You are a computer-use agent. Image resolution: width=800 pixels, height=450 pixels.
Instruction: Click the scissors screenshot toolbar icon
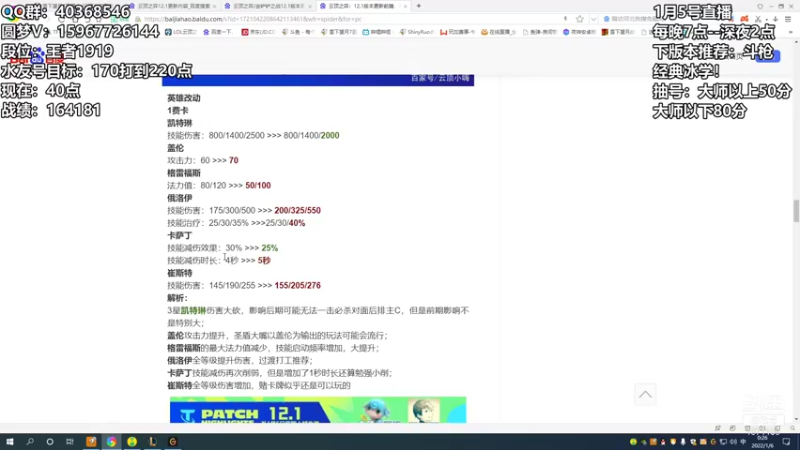[758, 19]
